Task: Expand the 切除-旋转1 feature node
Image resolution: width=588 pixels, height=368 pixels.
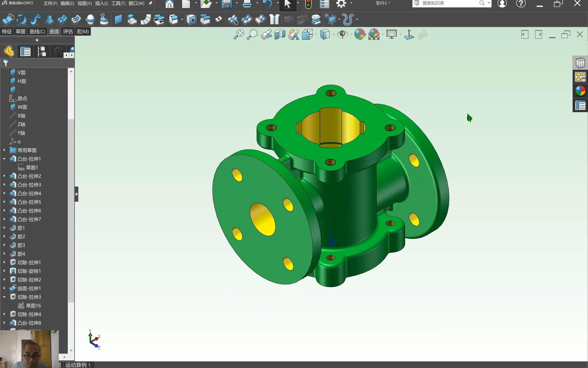Action: point(4,271)
